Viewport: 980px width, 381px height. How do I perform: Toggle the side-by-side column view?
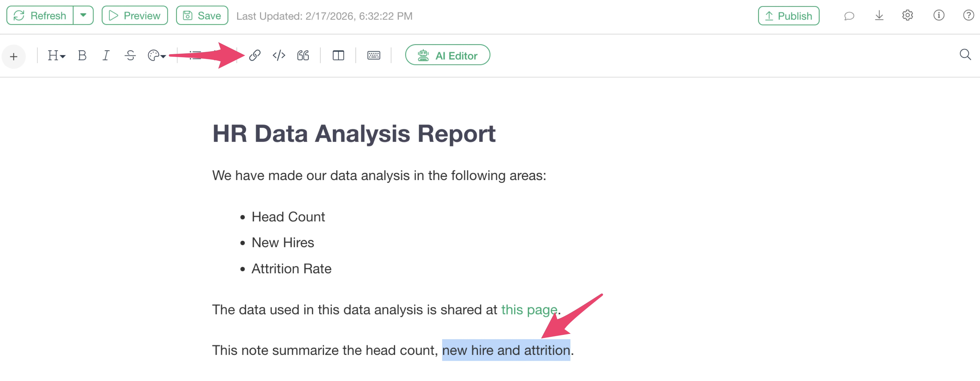pyautogui.click(x=338, y=56)
